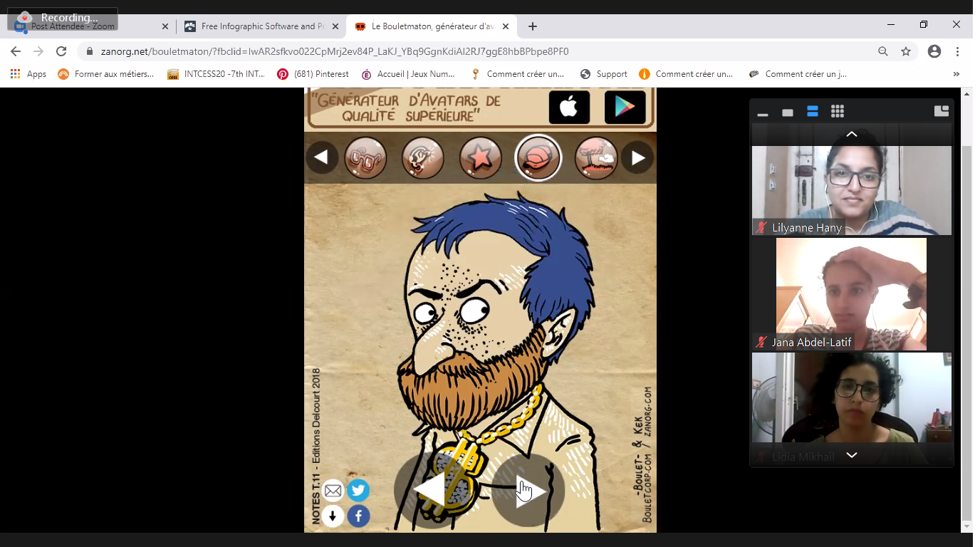Screen dimensions: 980x547
Task: Switch to the previous avatar option
Action: [430, 491]
